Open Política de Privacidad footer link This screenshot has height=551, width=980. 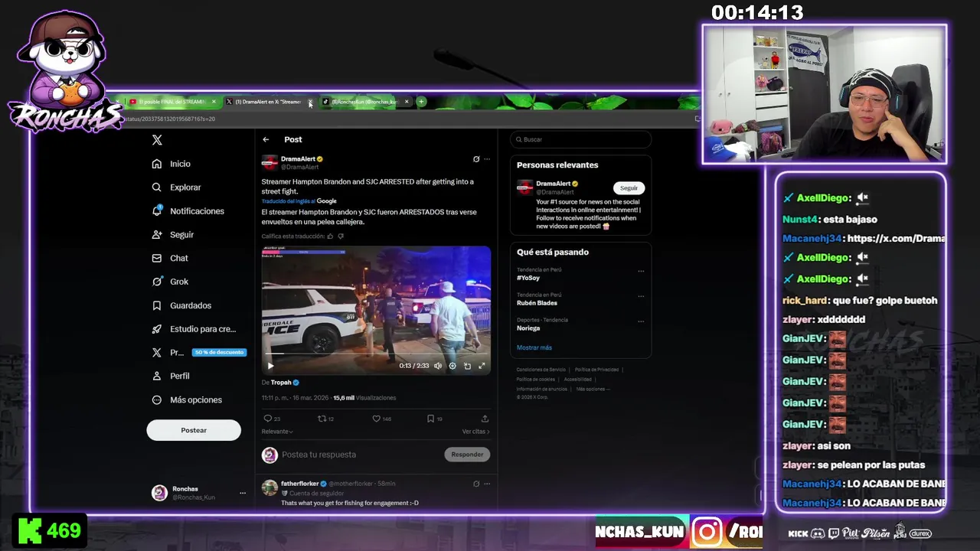tap(596, 370)
